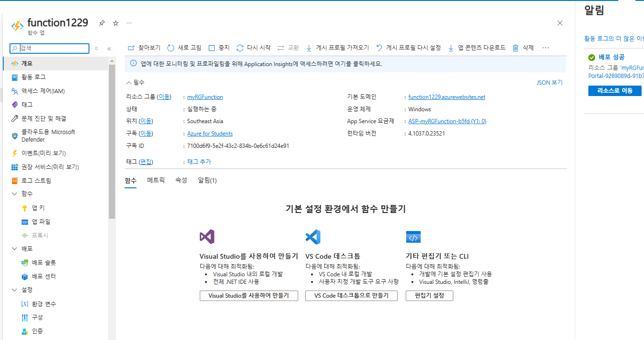Stop the function app with 중지
Viewport: 644px width, 340px height.
(219, 48)
